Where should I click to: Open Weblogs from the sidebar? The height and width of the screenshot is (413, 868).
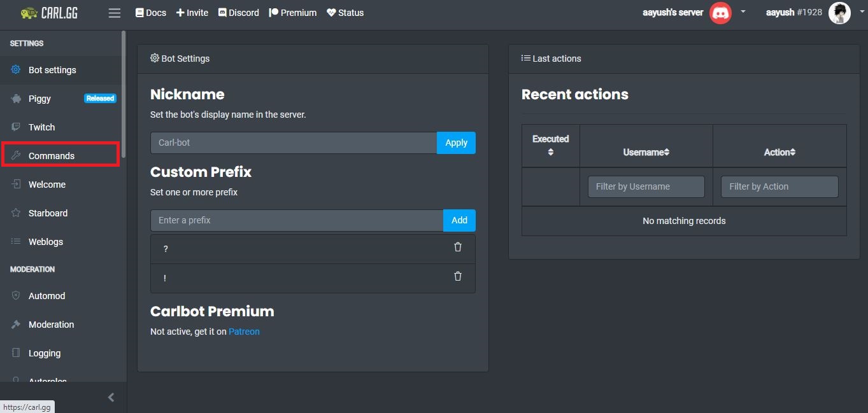(x=45, y=241)
